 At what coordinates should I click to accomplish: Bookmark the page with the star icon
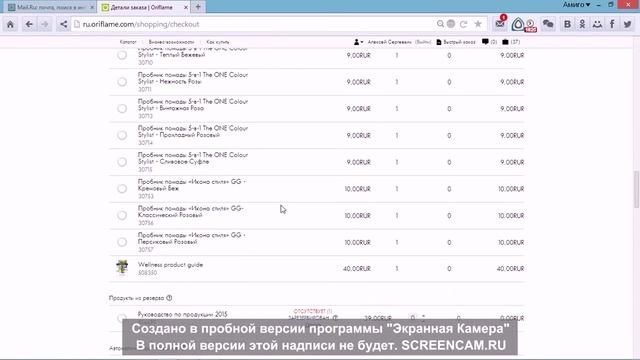(x=478, y=24)
